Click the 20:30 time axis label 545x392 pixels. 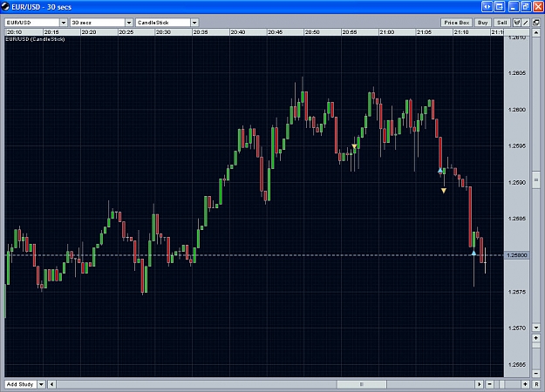[x=163, y=32]
